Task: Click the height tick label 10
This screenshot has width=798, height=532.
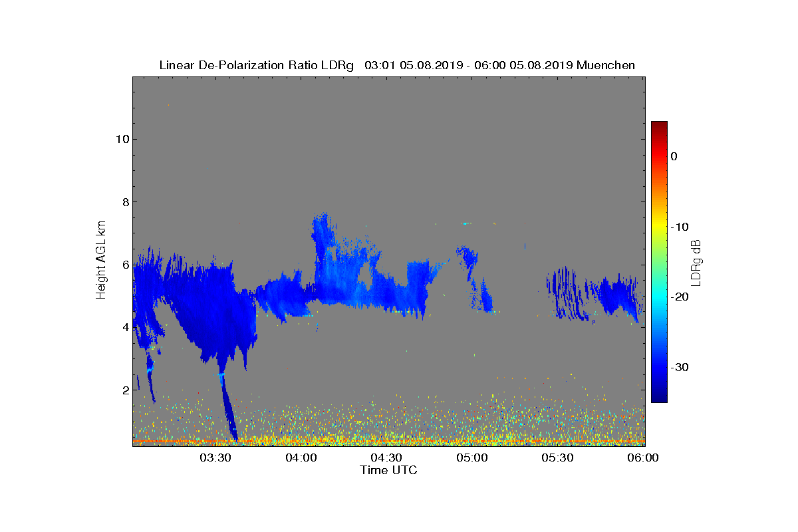Action: (121, 139)
